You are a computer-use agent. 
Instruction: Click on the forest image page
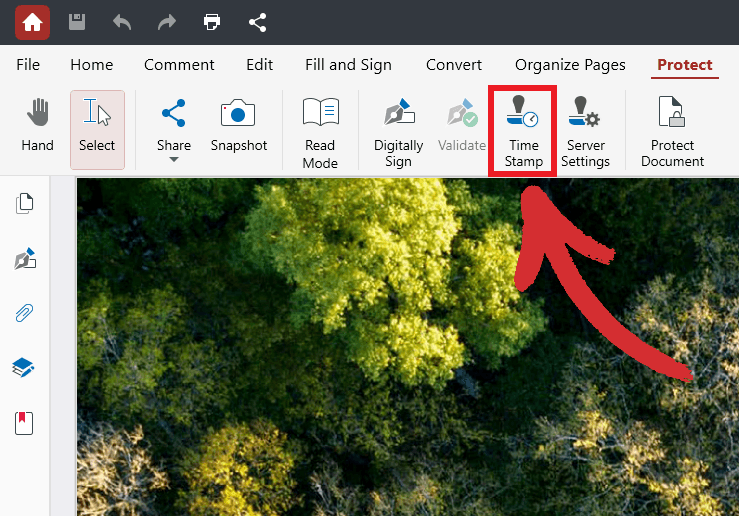408,347
